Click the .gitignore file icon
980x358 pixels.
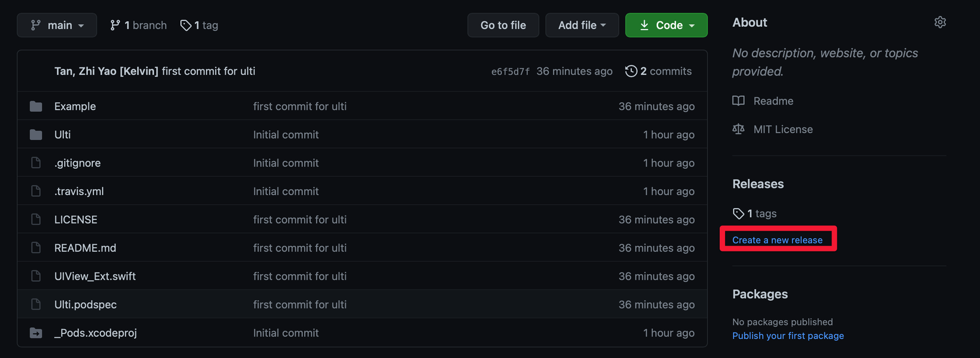point(36,163)
